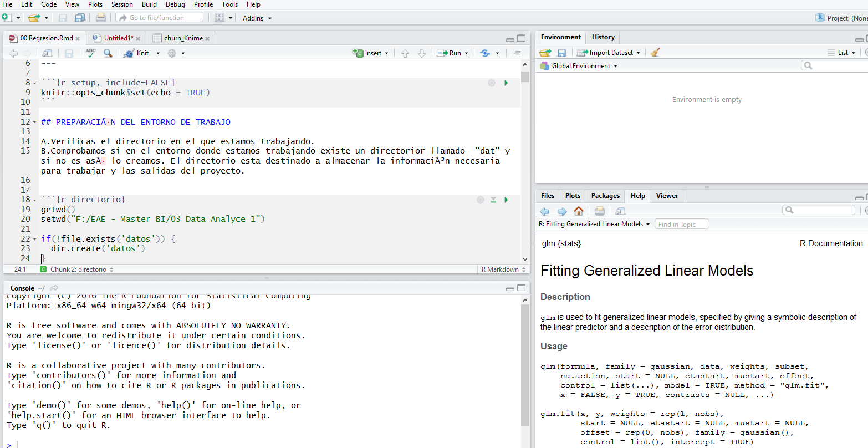
Task: Clear the environment with the broom icon
Action: click(x=655, y=53)
